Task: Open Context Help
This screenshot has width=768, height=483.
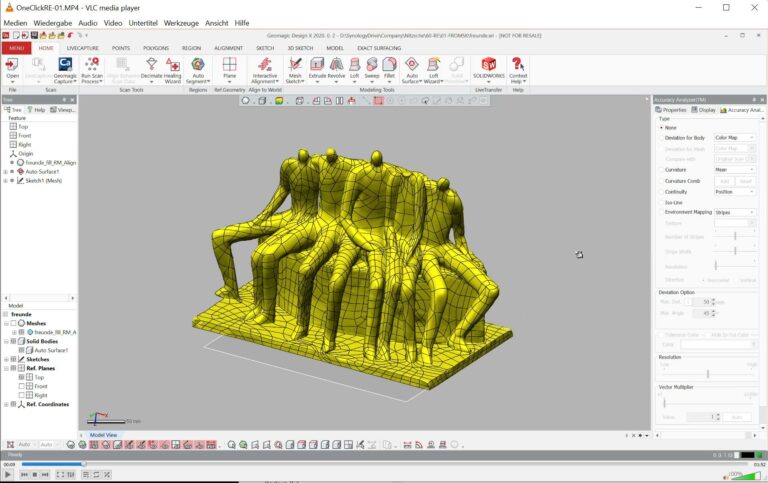Action: [518, 69]
